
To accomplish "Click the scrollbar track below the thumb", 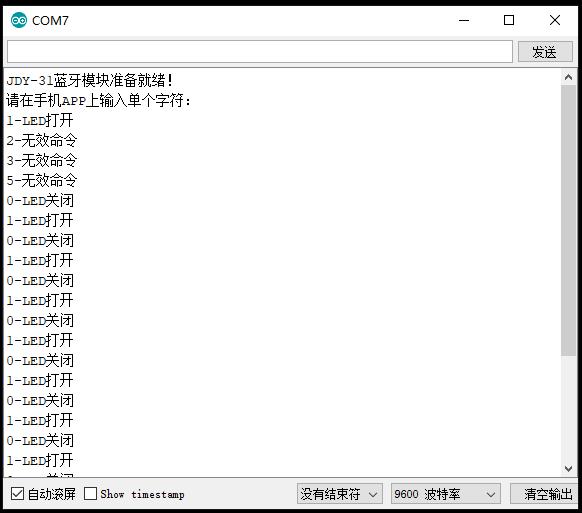I will pos(568,408).
